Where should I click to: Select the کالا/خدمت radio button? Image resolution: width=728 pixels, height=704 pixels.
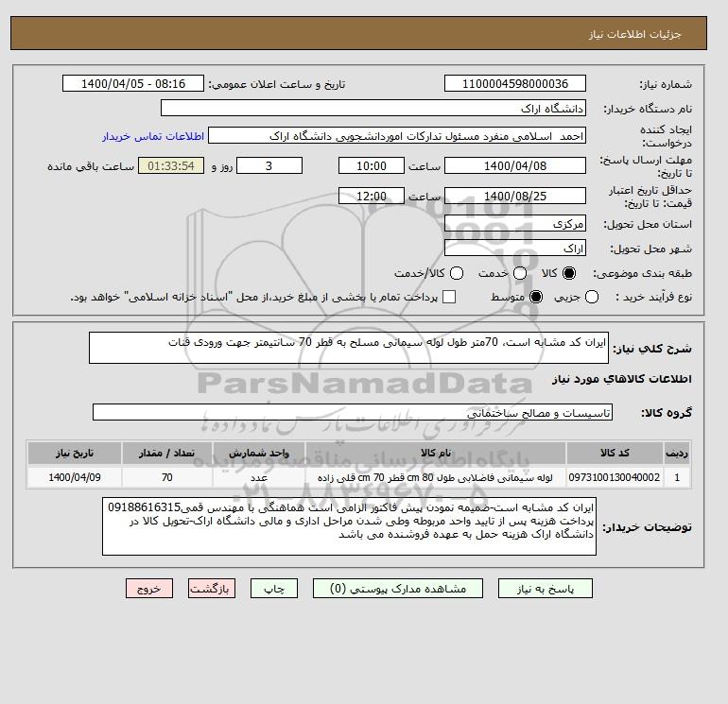pos(457,273)
